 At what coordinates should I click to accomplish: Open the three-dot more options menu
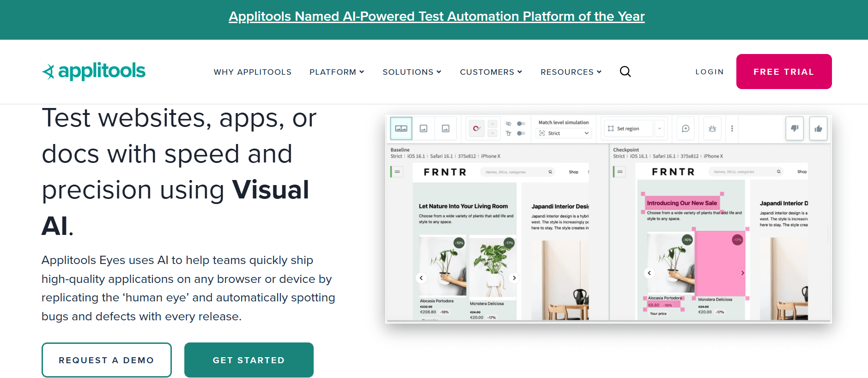[732, 129]
